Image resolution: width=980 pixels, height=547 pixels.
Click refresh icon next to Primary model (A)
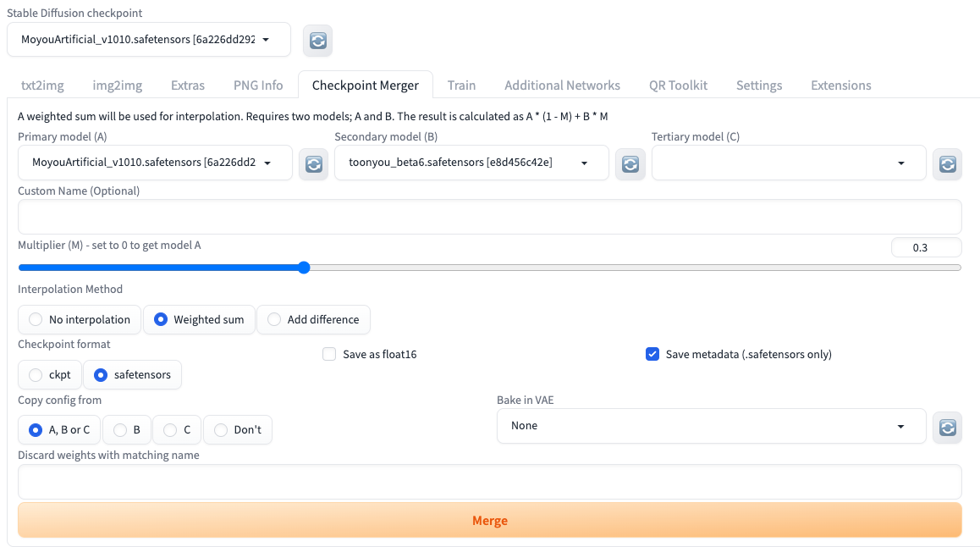(313, 164)
